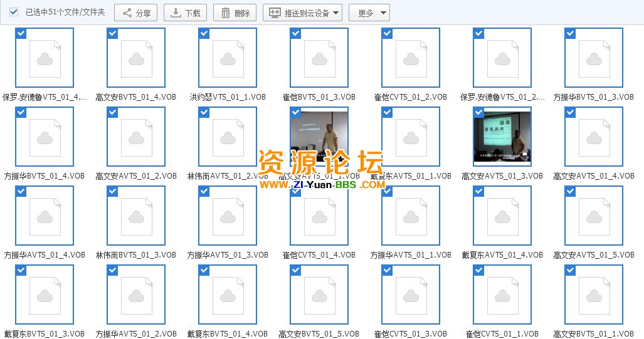
Task: Open the 高文安AVTS_01_3.VOB video thumbnail
Action: click(x=502, y=137)
